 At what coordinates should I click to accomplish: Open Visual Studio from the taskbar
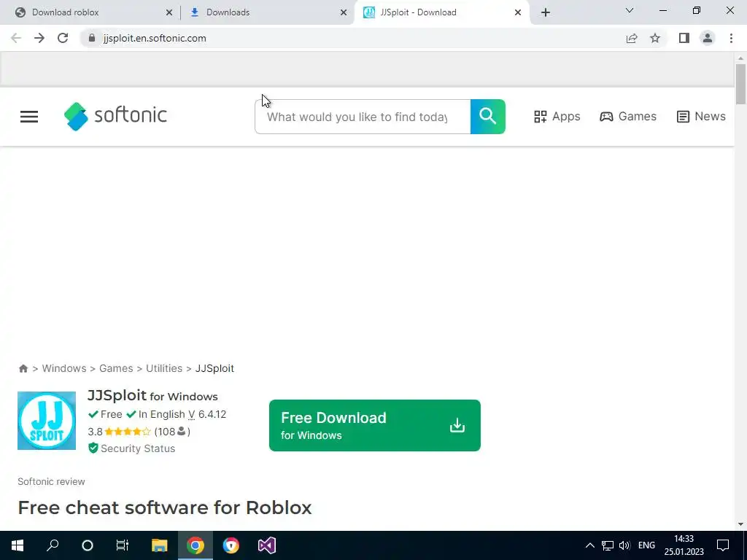click(267, 545)
